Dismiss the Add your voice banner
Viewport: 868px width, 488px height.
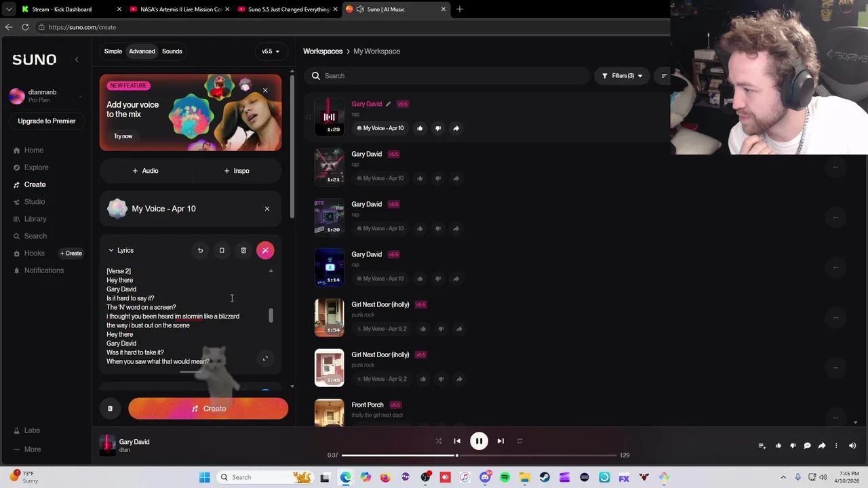click(x=265, y=90)
